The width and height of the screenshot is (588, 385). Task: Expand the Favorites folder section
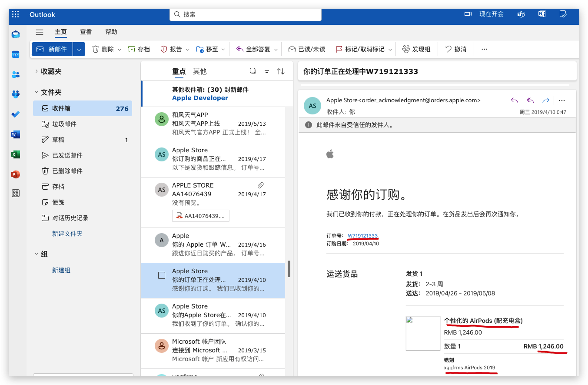(x=37, y=71)
